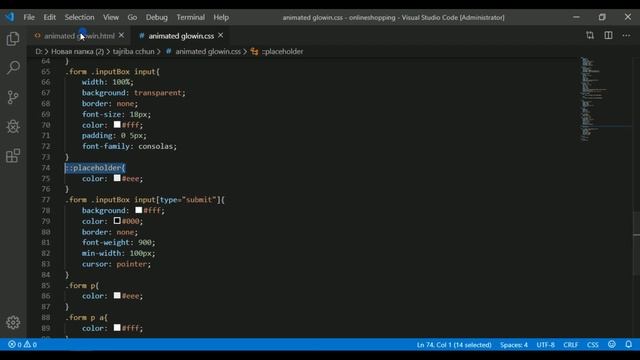
Task: Open #fff color swatch on line 70
Action: [x=117, y=124]
